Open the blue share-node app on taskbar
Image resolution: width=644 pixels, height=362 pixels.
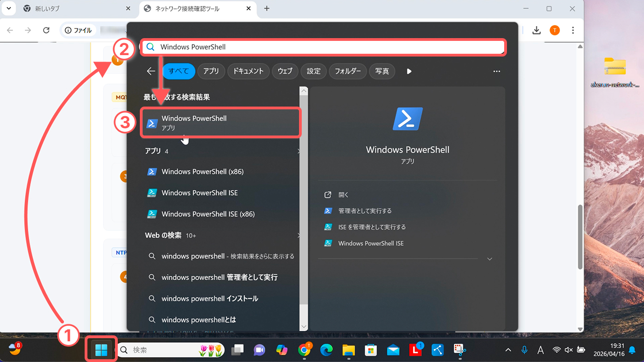point(437,350)
